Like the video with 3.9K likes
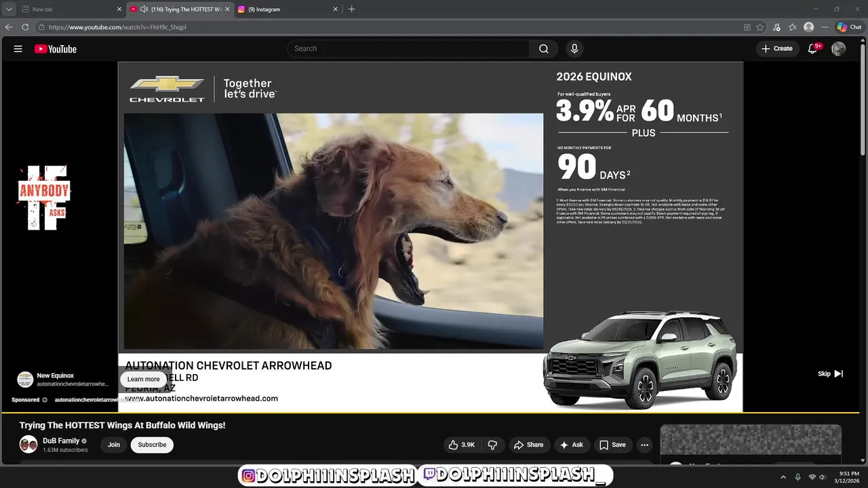Image resolution: width=868 pixels, height=488 pixels. tap(461, 445)
